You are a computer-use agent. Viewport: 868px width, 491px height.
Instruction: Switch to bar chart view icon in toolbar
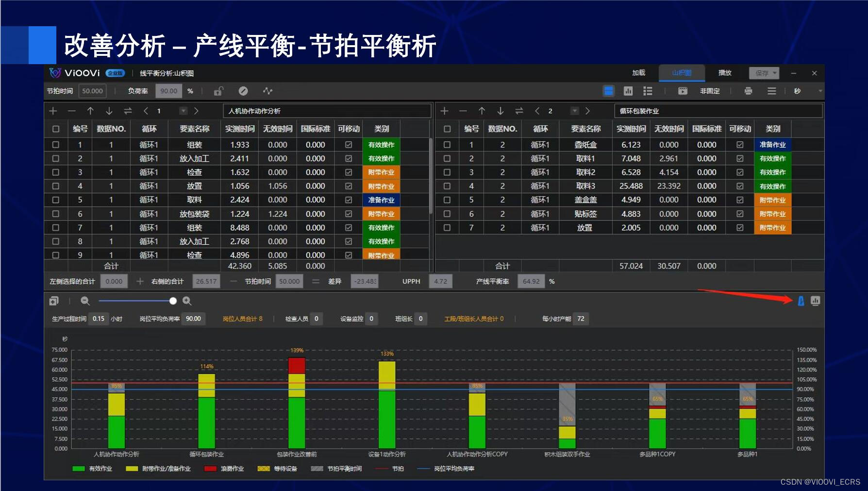[628, 91]
